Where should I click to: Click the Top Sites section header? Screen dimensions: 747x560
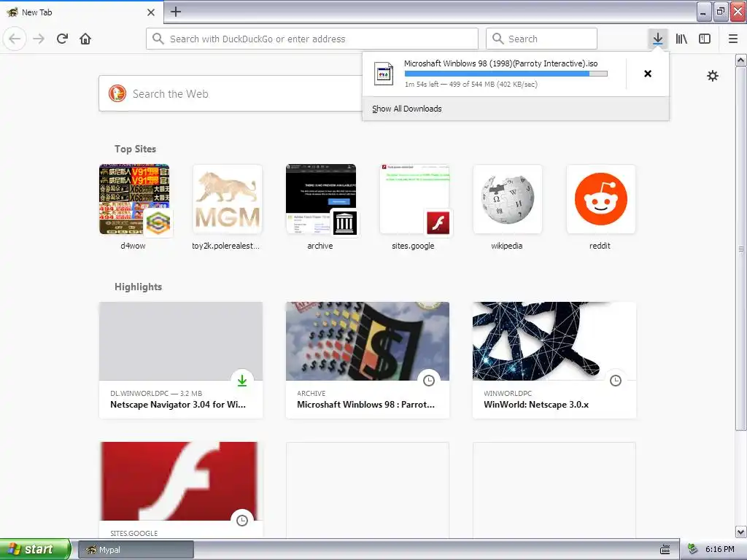click(x=135, y=149)
